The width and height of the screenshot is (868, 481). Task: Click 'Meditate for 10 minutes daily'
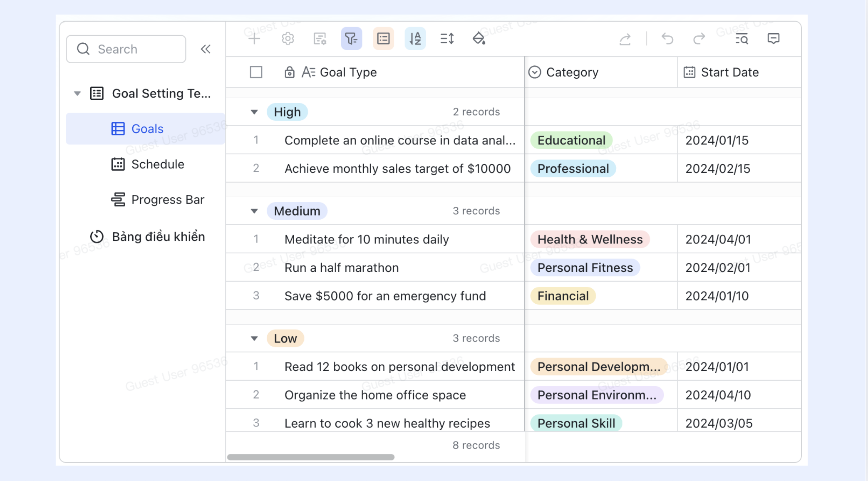point(367,239)
